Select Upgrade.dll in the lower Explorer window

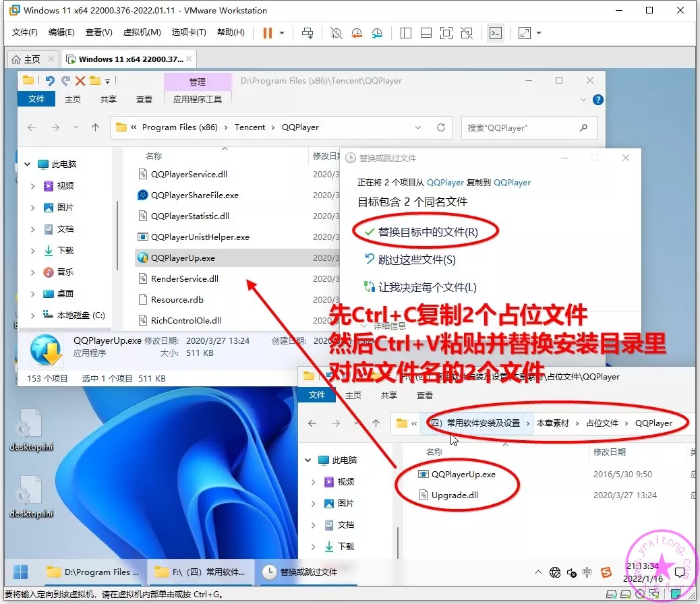click(x=455, y=495)
